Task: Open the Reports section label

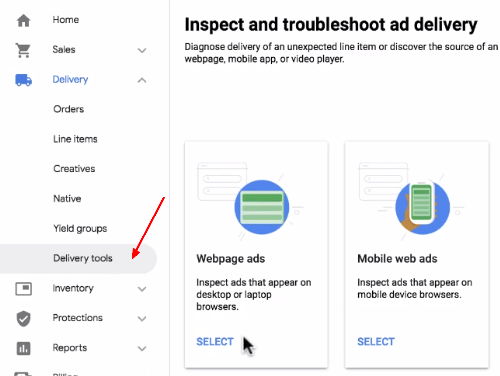Action: click(x=70, y=348)
